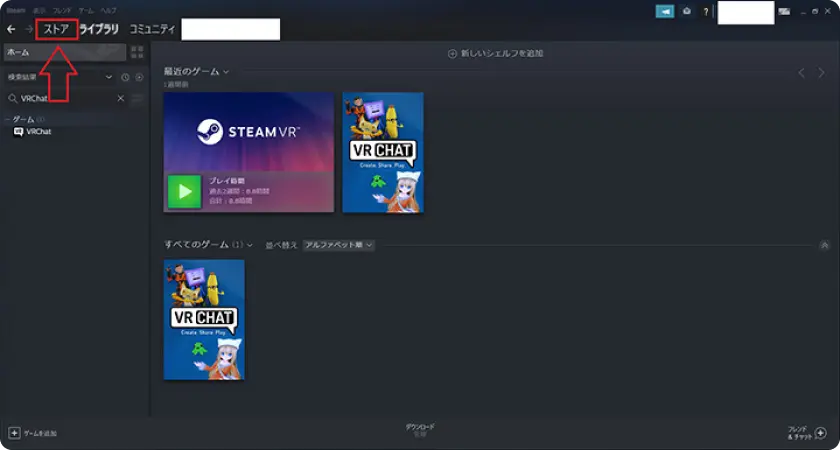Screen dimensions: 840x450
Task: Click the clock icon to sort by recent
Action: [x=125, y=77]
